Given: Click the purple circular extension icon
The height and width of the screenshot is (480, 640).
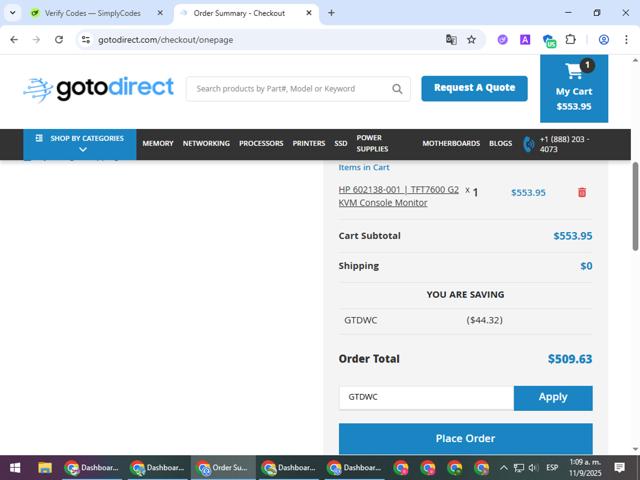Looking at the screenshot, I should (x=502, y=40).
